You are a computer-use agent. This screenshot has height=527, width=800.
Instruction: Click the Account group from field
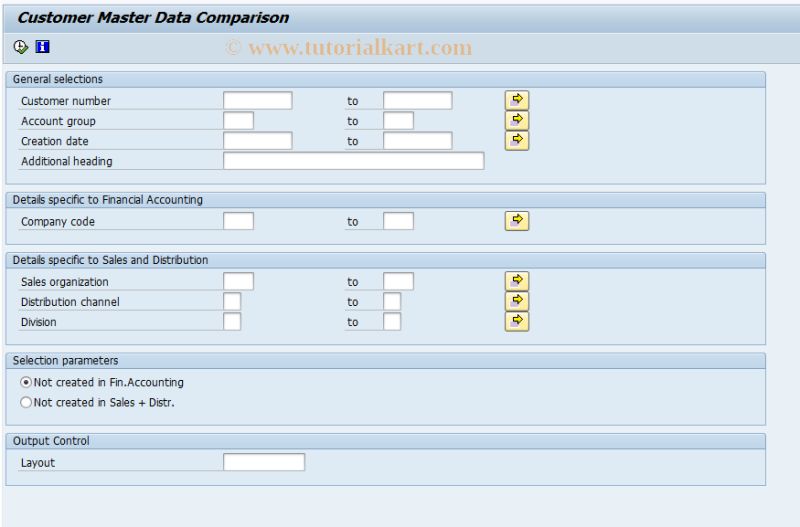(x=238, y=121)
